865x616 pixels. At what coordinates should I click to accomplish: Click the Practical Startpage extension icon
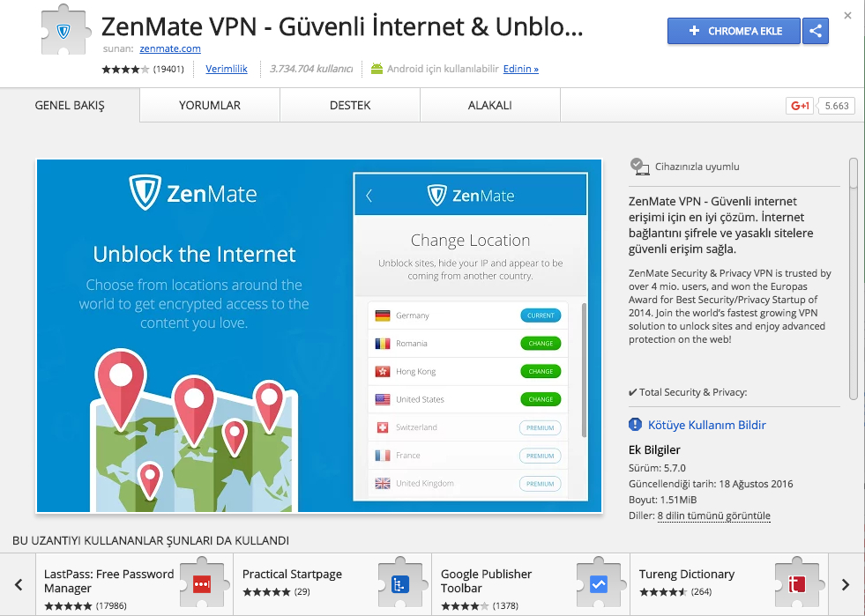coord(400,583)
